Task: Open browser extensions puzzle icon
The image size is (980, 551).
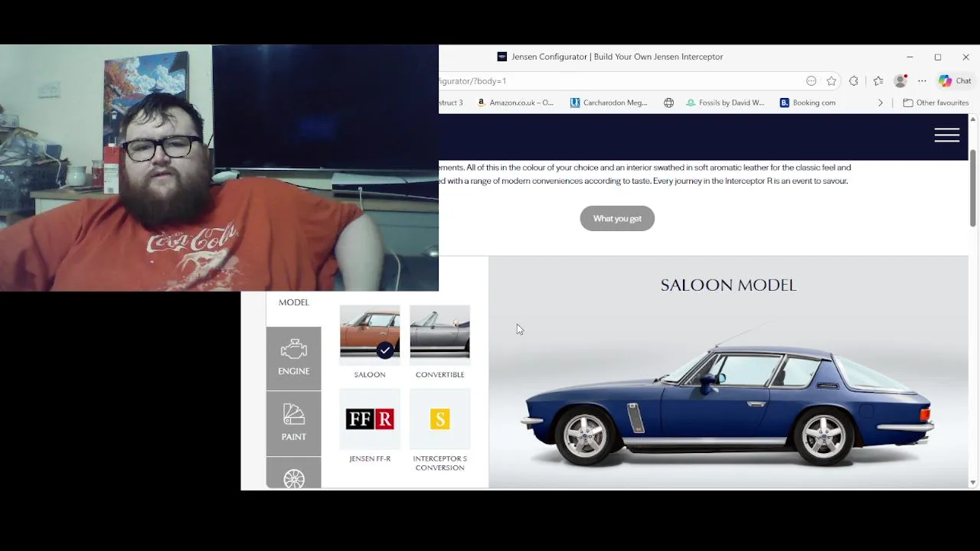Action: point(854,81)
